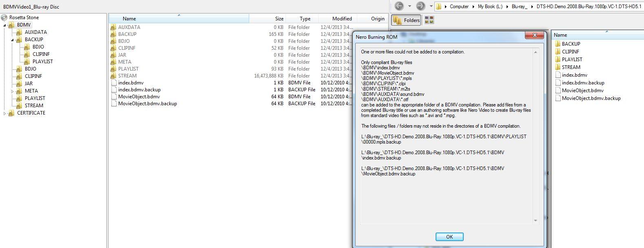Open the breadcrumb arrow after Blu-ray_

pos(532,7)
